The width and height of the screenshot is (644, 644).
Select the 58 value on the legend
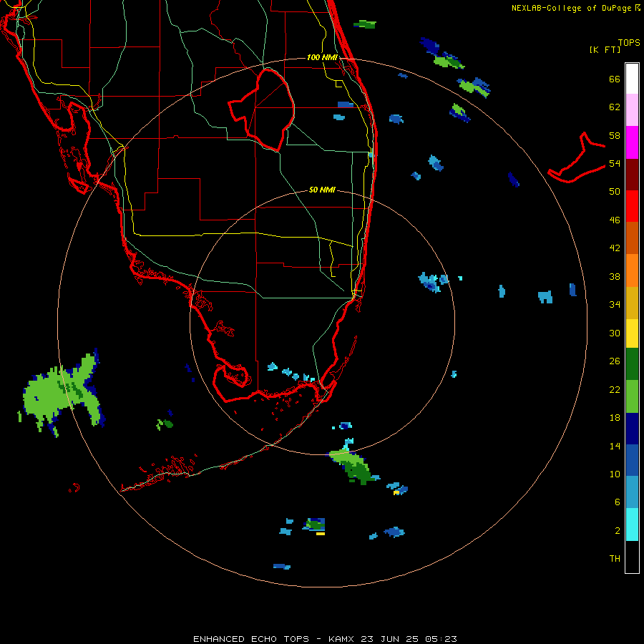[615, 135]
